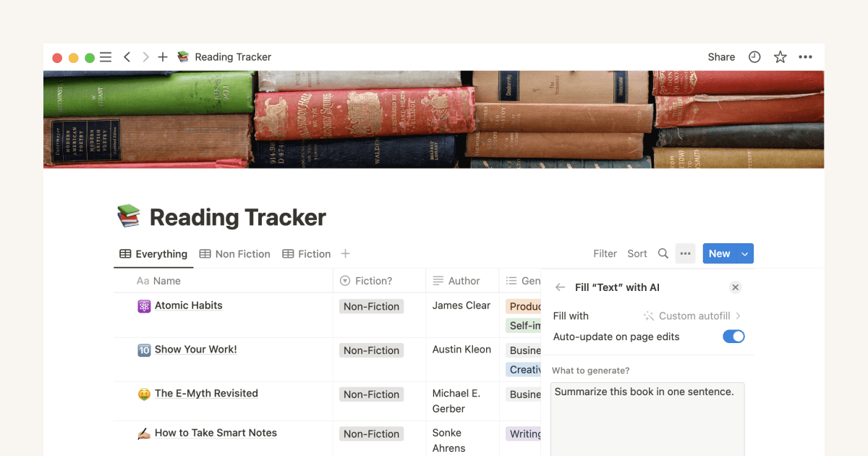Viewport: 868px width, 456px height.
Task: Open page options via the top-right ••• icon
Action: [805, 56]
